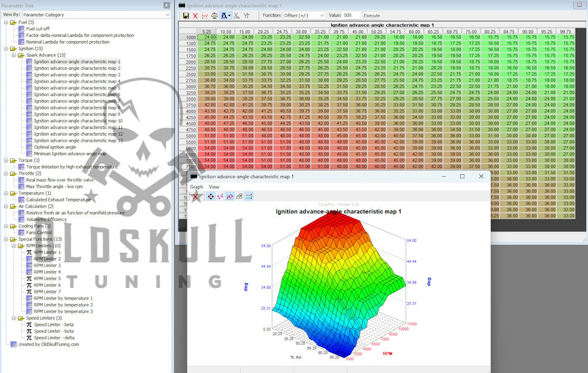This screenshot has height=373, width=588.
Task: Click the folder icon of Special Functions
Action: [x=13, y=239]
